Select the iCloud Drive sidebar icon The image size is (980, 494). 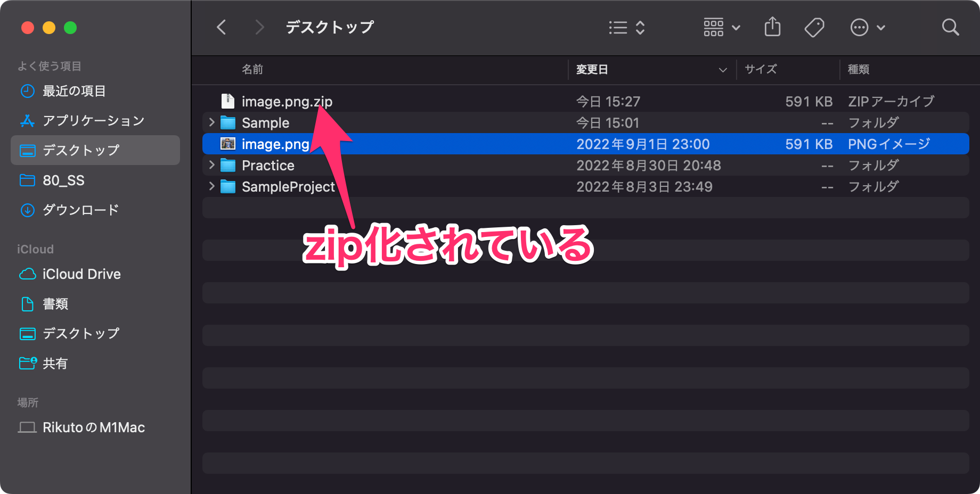[28, 274]
